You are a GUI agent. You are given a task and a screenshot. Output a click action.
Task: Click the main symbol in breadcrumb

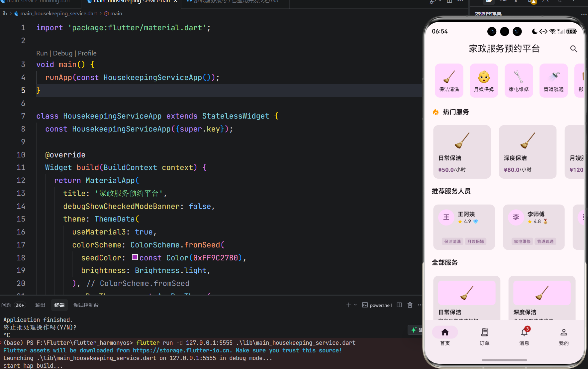pos(116,13)
